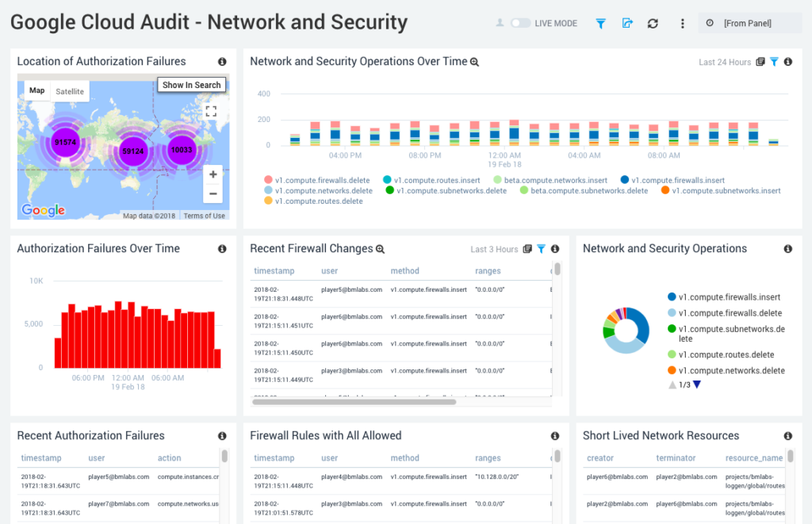
Task: Open copy icon on Operations Over Time panel
Action: [x=760, y=62]
